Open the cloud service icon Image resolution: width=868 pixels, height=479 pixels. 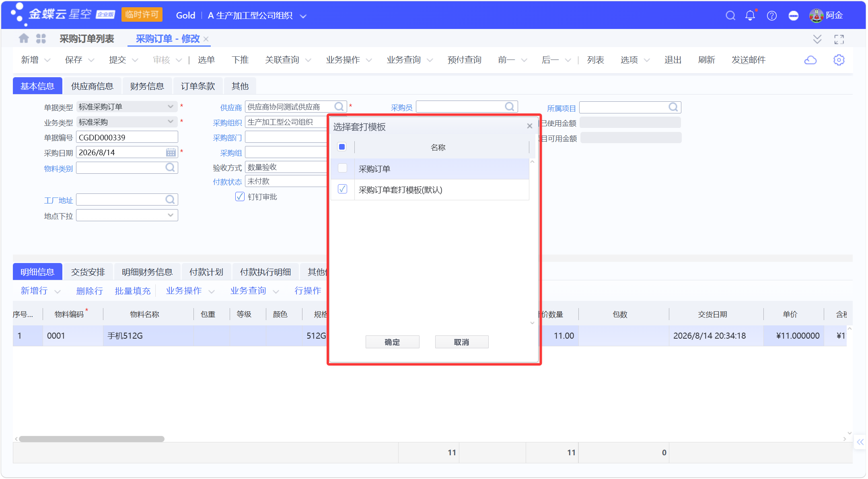click(810, 60)
